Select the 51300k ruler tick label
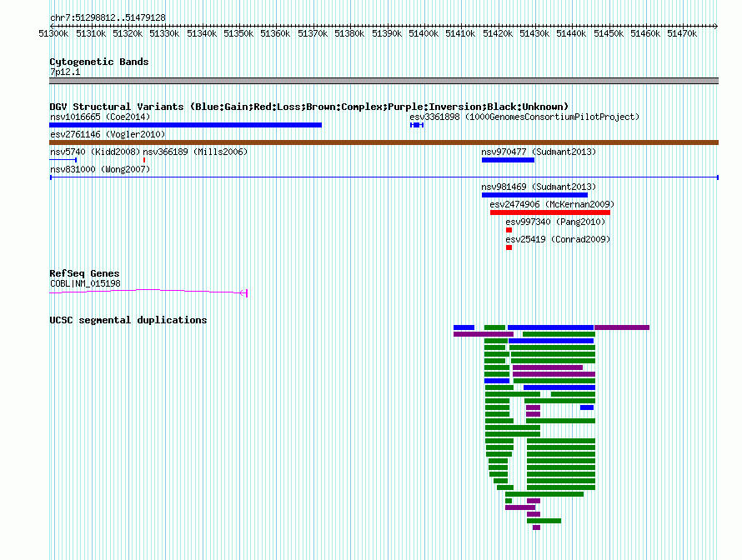This screenshot has height=560, width=742. pos(53,33)
